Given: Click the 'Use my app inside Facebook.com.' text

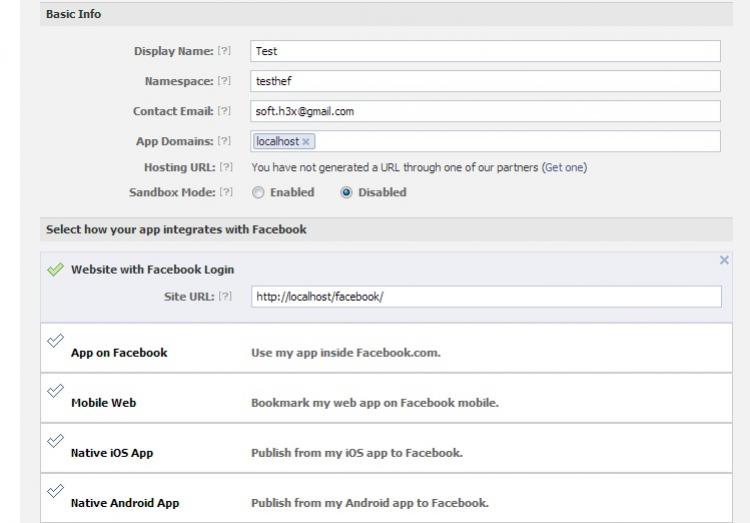Looking at the screenshot, I should (x=346, y=353).
